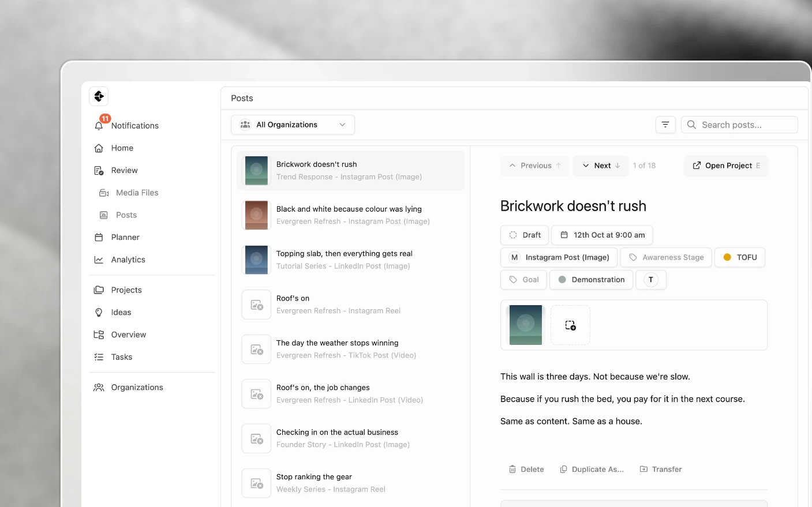Click the Open Project button
812x507 pixels.
click(727, 166)
